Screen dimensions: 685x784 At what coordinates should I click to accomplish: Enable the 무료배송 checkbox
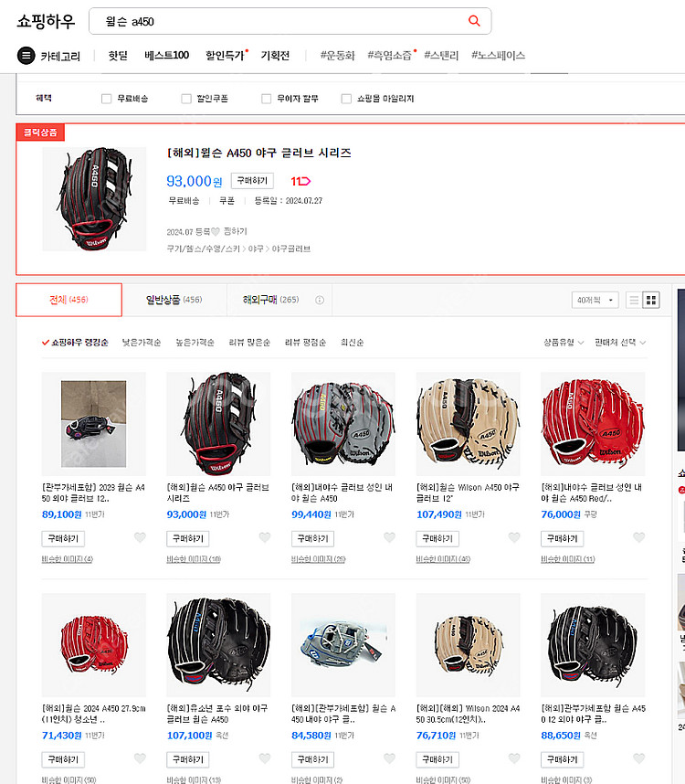[x=107, y=99]
